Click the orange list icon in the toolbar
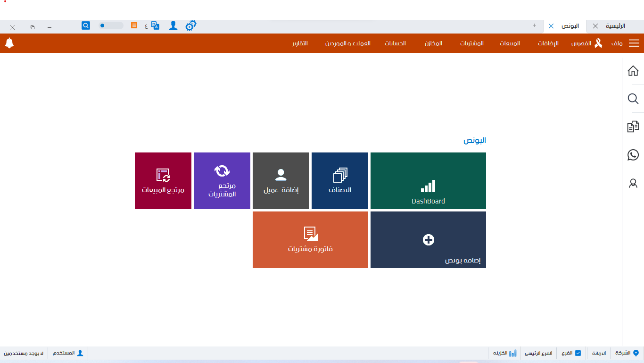The width and height of the screenshot is (644, 363). click(x=134, y=25)
